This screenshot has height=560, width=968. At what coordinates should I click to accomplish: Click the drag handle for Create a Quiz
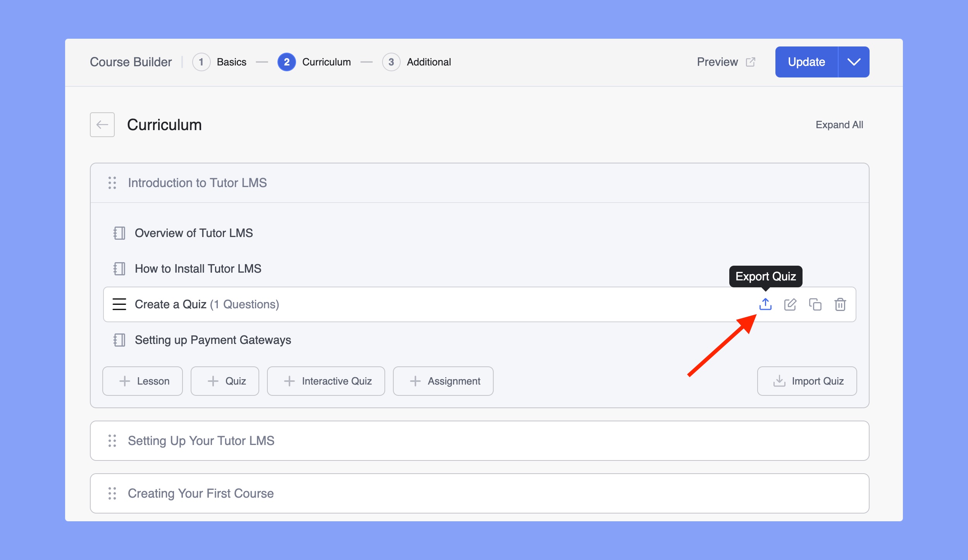pyautogui.click(x=119, y=304)
